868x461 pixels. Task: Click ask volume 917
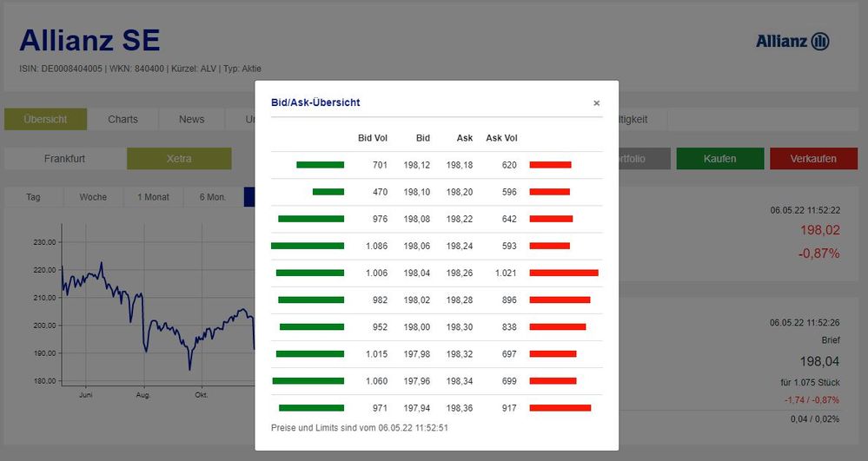(509, 408)
